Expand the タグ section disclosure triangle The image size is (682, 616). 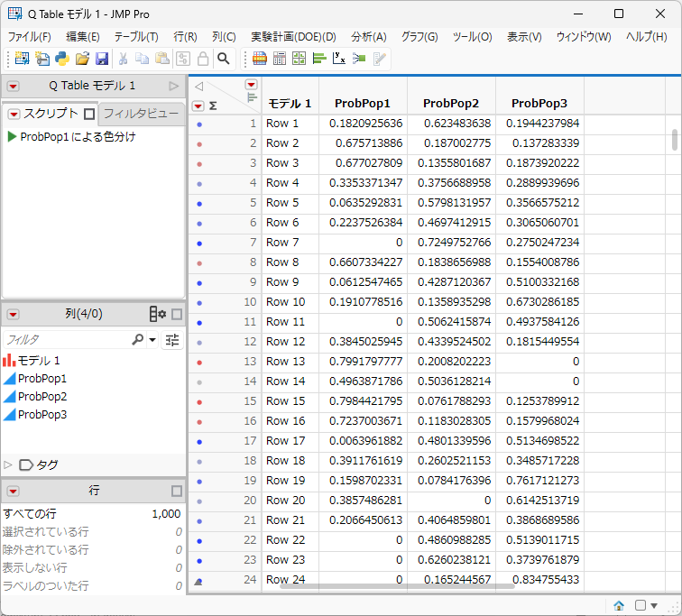click(7, 464)
